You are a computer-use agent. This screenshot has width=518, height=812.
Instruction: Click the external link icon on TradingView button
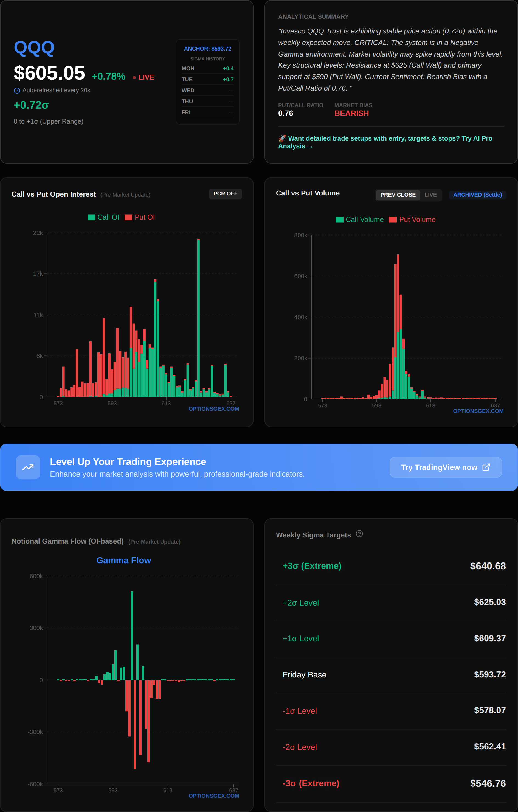click(x=486, y=467)
